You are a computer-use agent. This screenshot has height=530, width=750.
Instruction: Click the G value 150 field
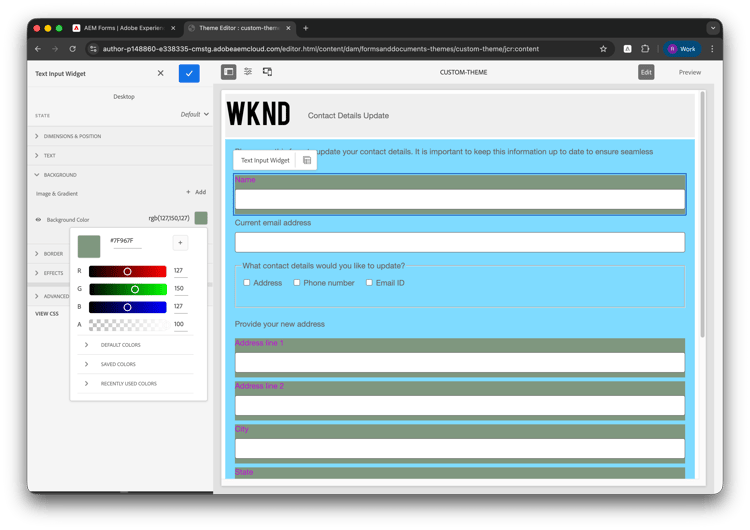(x=180, y=288)
